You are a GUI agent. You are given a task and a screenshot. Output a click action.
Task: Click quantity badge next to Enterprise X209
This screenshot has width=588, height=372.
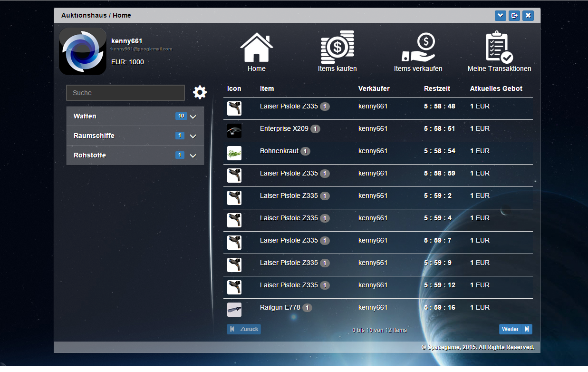coord(316,129)
